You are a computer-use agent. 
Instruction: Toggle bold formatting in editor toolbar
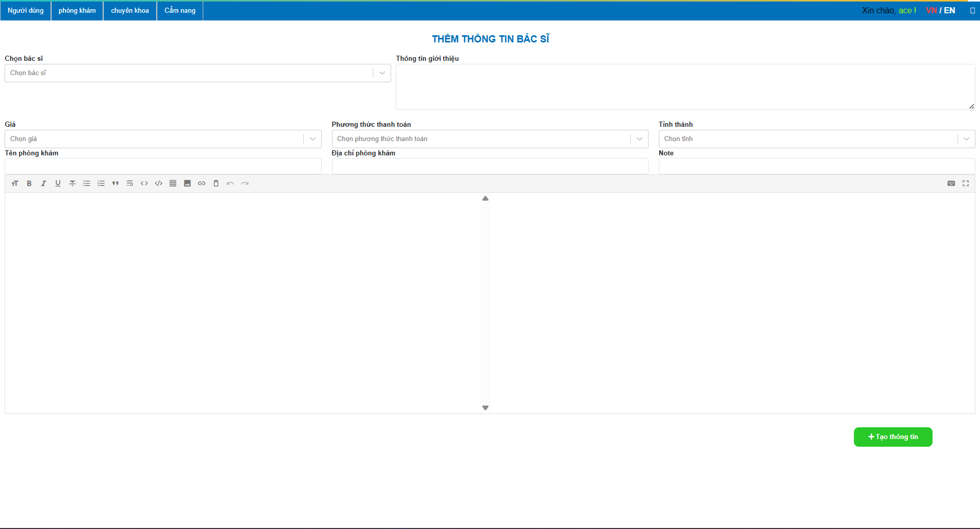coord(29,183)
